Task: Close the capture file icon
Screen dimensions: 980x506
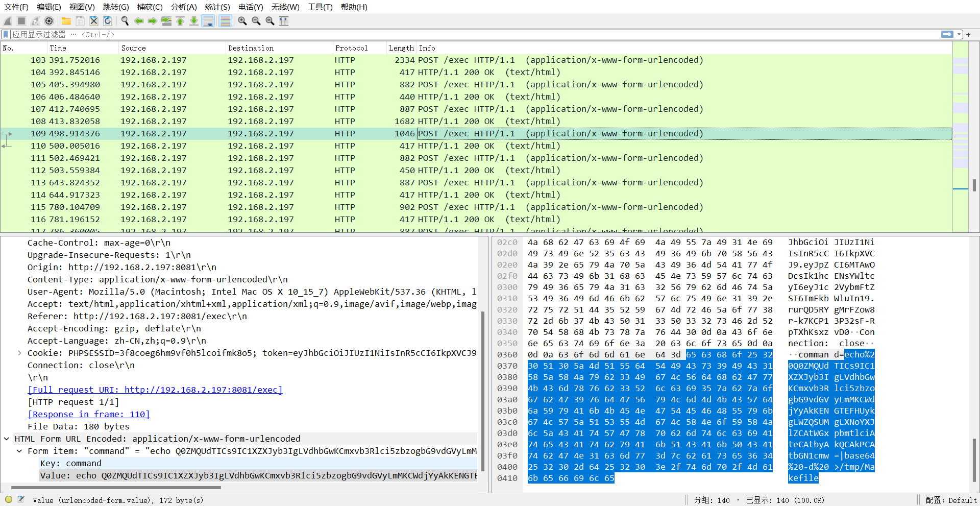Action: click(94, 21)
